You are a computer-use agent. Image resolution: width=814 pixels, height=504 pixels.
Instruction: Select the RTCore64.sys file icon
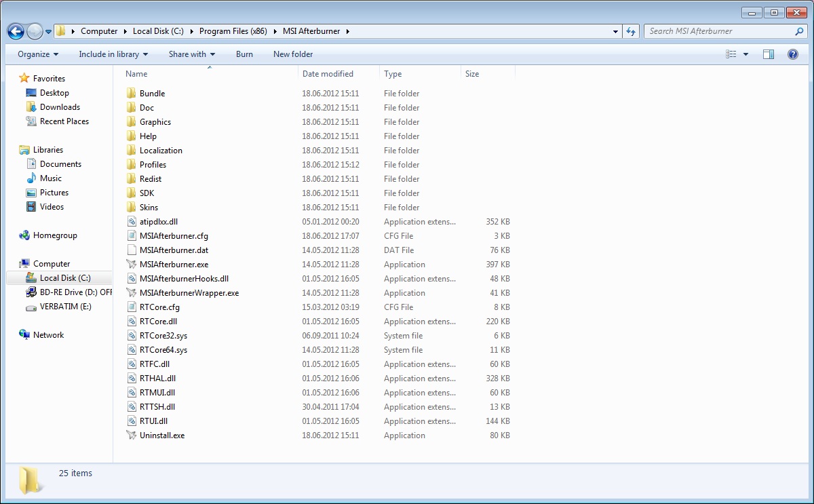pos(132,350)
